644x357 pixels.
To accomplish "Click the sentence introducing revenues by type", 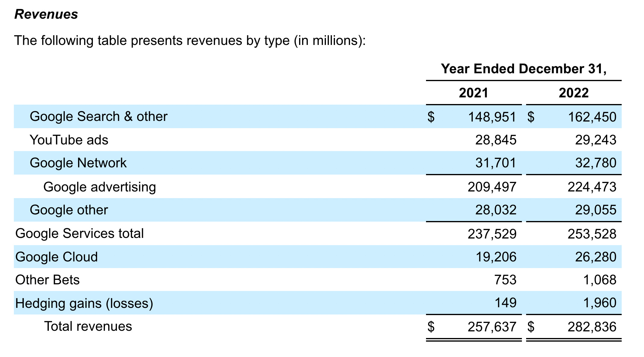I will (190, 40).
